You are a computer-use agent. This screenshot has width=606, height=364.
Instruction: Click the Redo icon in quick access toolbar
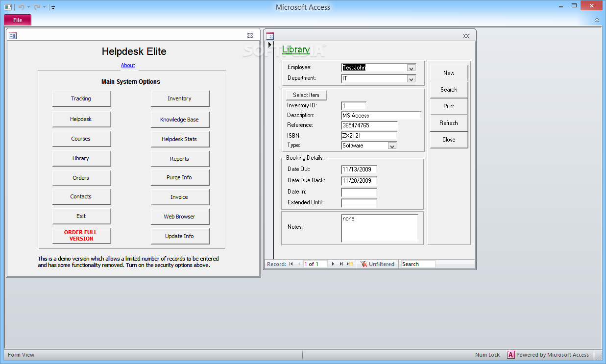pyautogui.click(x=37, y=7)
